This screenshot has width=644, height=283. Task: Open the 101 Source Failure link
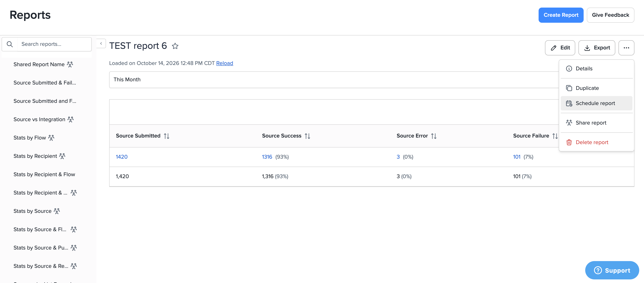pyautogui.click(x=516, y=157)
